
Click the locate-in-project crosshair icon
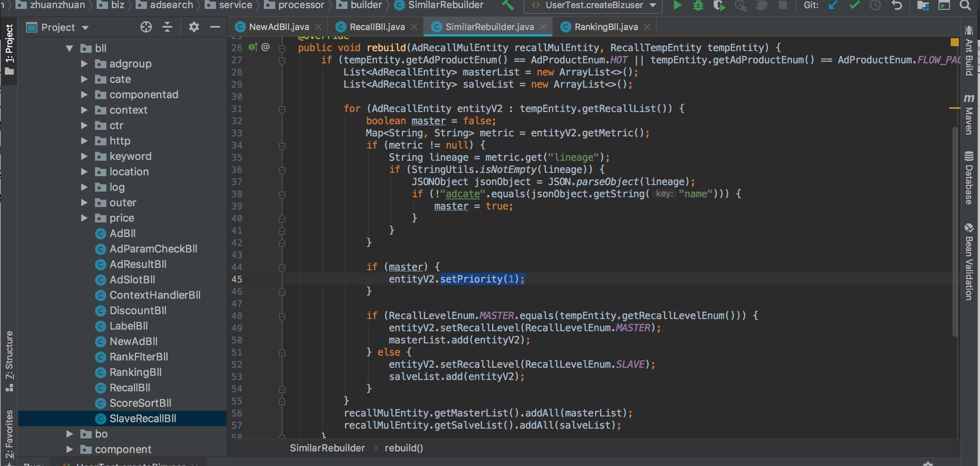pyautogui.click(x=146, y=27)
